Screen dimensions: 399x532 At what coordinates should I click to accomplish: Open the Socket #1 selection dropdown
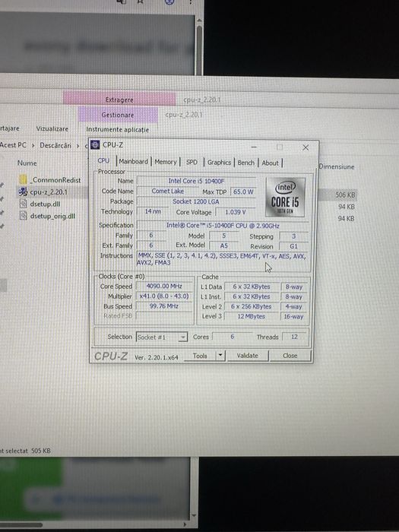[162, 337]
